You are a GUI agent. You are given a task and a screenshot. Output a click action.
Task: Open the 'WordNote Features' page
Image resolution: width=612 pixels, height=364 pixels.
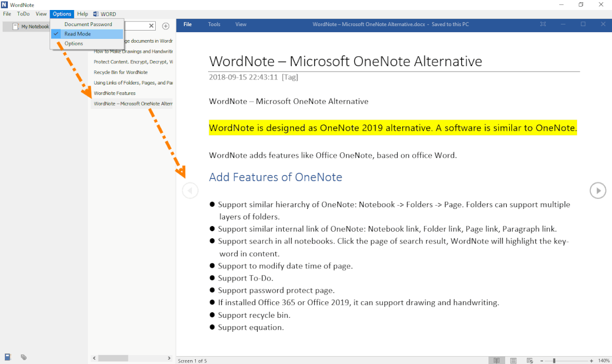point(115,93)
